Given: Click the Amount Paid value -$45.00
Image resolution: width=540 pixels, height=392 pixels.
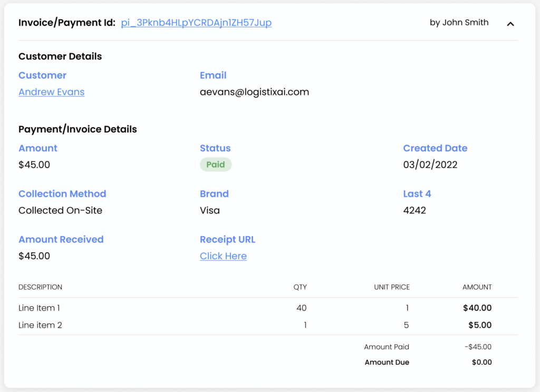Looking at the screenshot, I should [x=479, y=347].
